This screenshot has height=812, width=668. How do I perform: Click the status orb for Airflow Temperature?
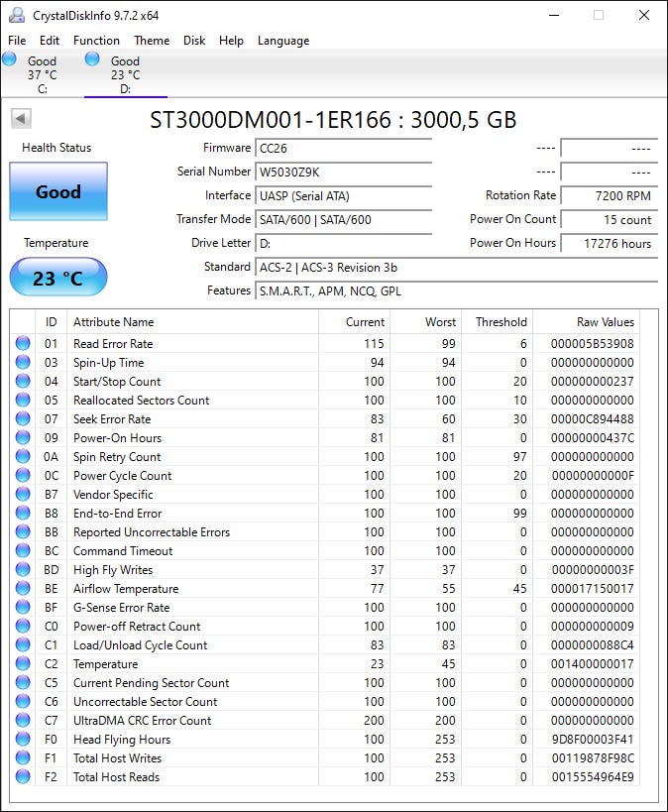tap(23, 589)
